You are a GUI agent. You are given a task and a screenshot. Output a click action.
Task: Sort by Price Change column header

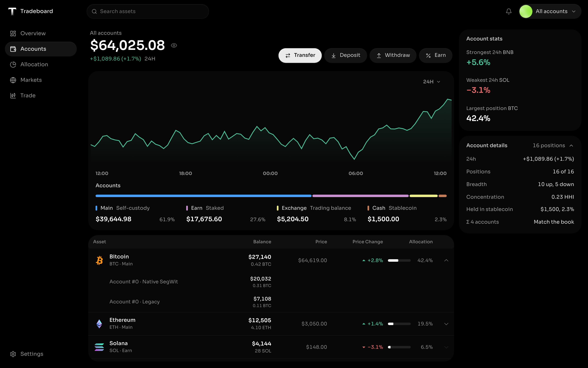368,242
